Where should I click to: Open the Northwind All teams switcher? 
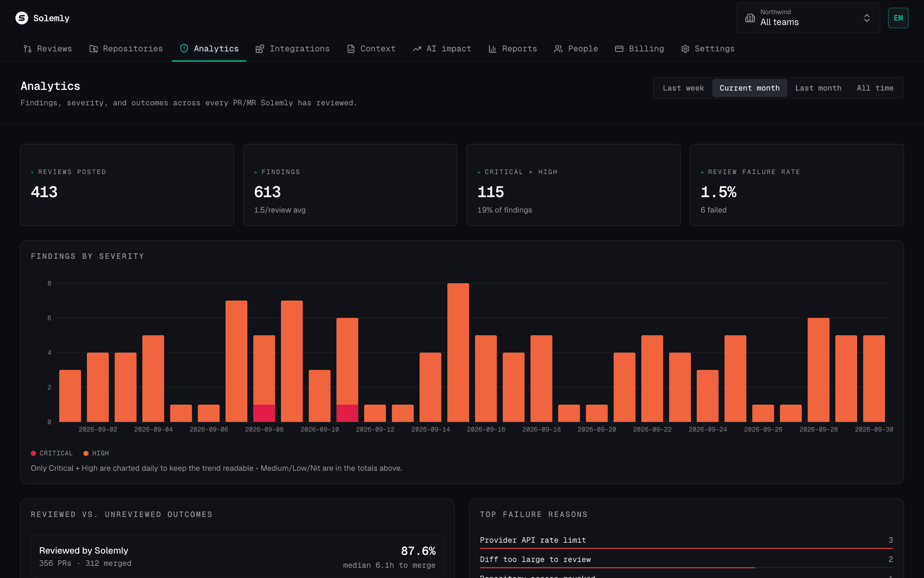click(808, 18)
